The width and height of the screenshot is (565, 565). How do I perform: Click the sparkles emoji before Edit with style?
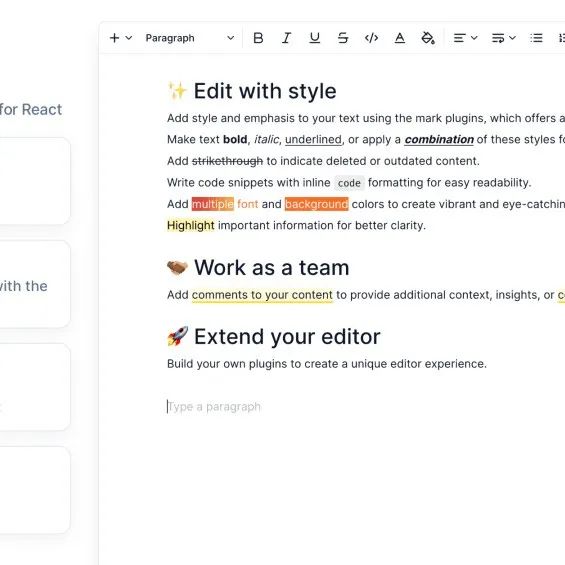click(x=177, y=90)
